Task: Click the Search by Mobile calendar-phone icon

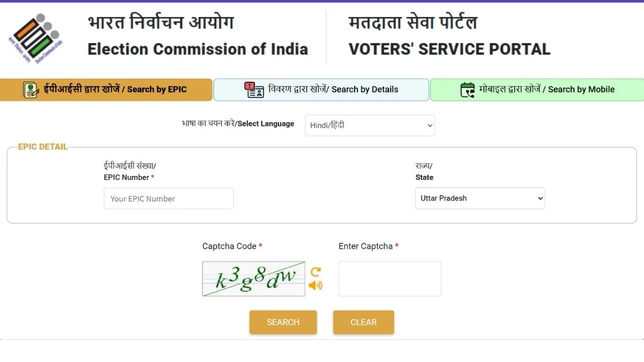Action: point(467,90)
